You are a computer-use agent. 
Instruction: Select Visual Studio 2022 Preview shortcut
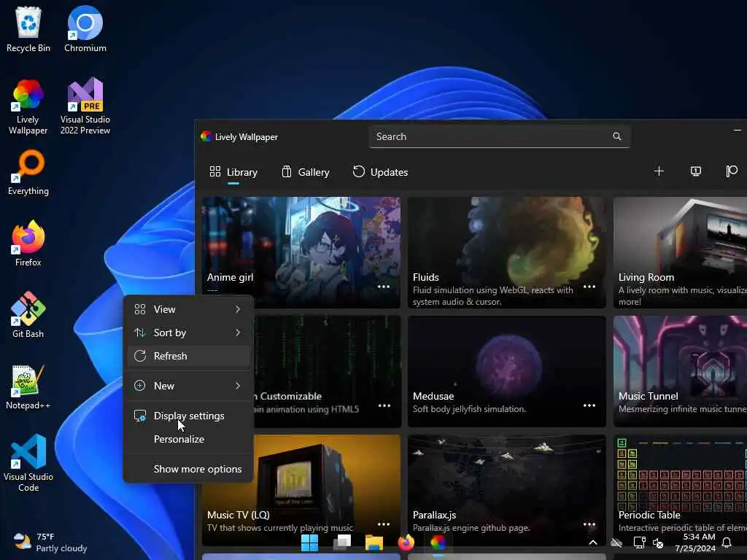(x=85, y=106)
